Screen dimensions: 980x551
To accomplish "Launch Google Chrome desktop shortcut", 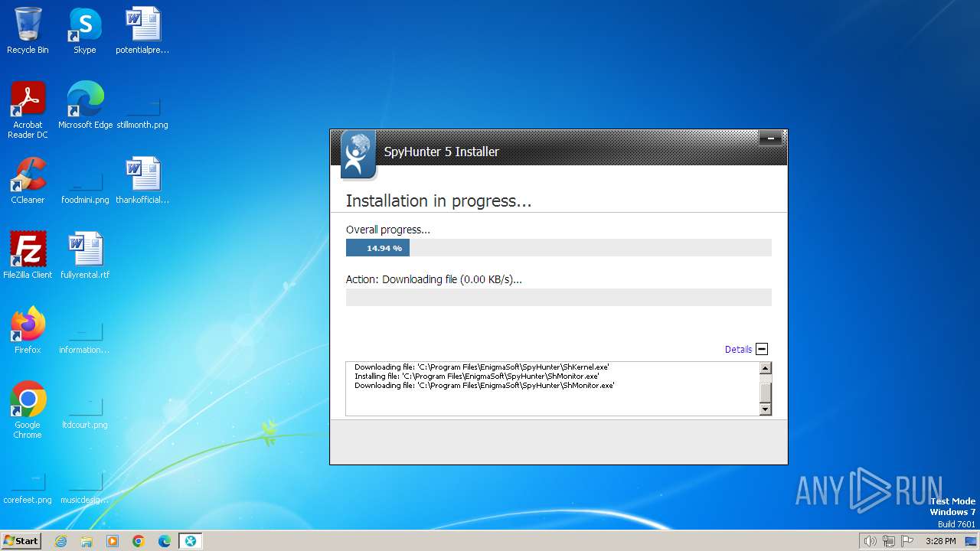I will click(28, 409).
